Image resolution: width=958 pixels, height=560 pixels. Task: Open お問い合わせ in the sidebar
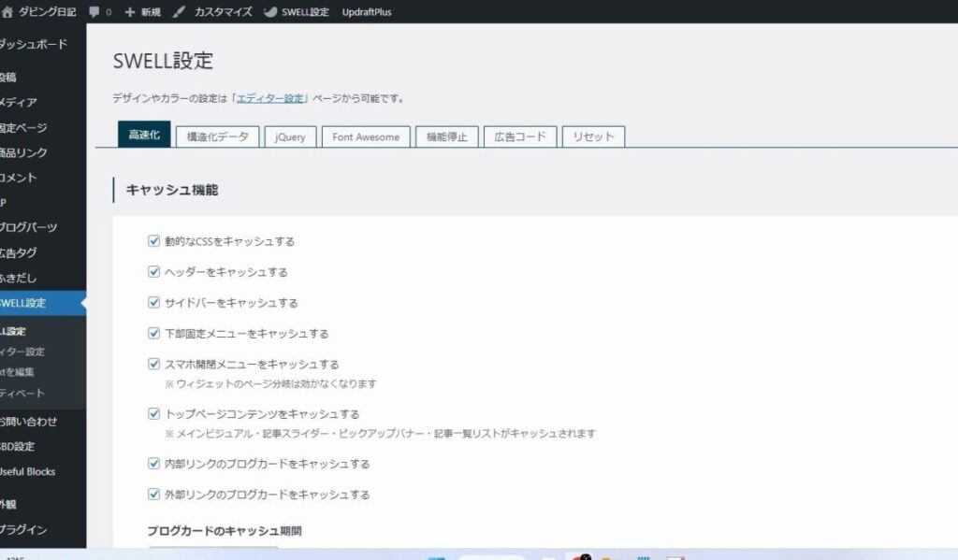(28, 422)
